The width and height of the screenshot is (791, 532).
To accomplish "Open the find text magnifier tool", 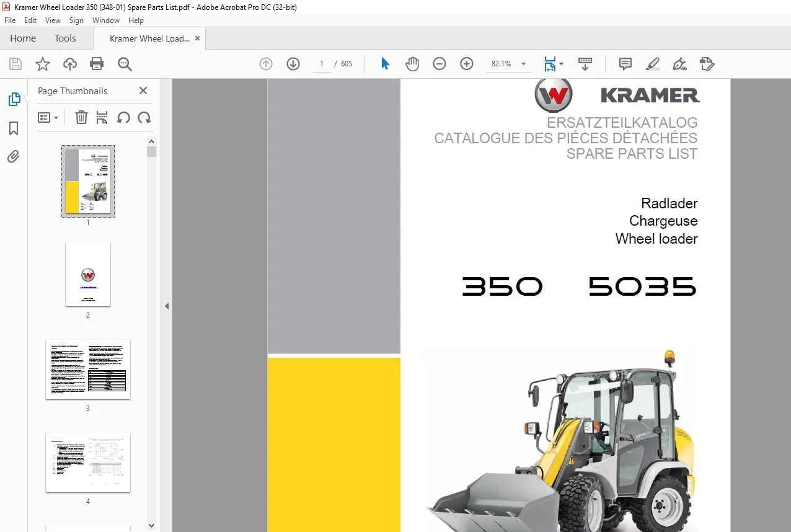I will [x=125, y=64].
